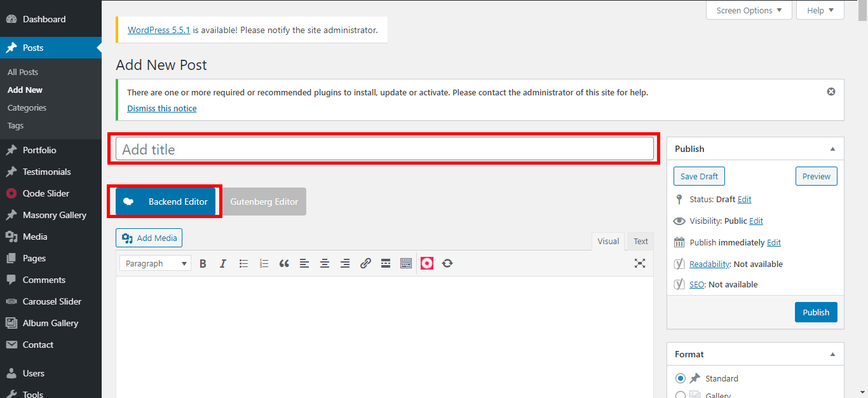Viewport: 868px width, 398px height.
Task: Click the Bold formatting icon
Action: (203, 263)
